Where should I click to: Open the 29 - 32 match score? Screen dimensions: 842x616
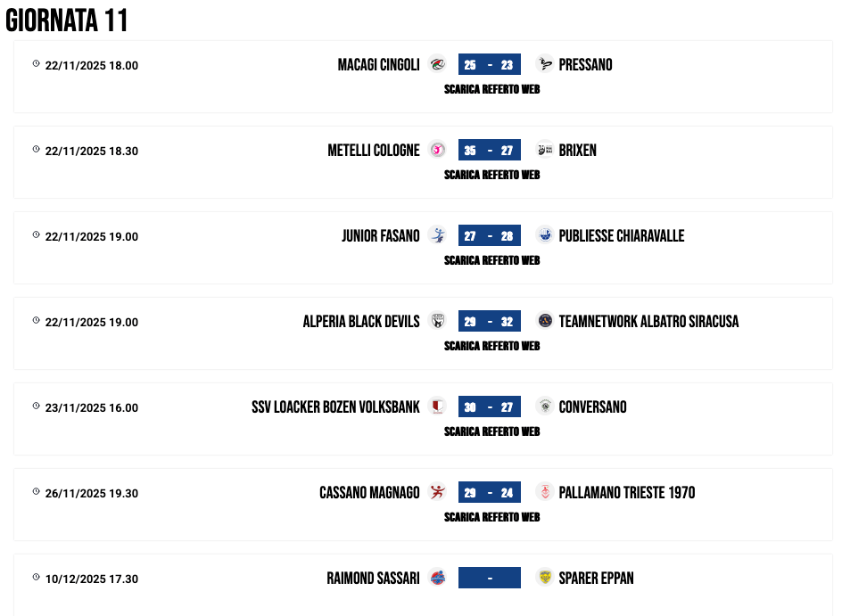click(x=489, y=321)
